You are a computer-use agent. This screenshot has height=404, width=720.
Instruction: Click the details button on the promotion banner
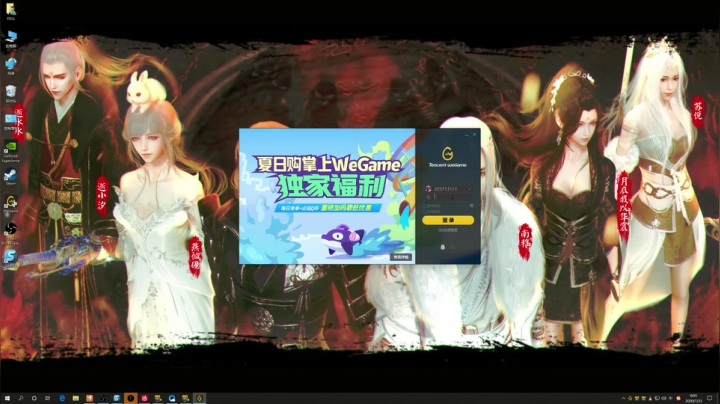[x=401, y=257]
